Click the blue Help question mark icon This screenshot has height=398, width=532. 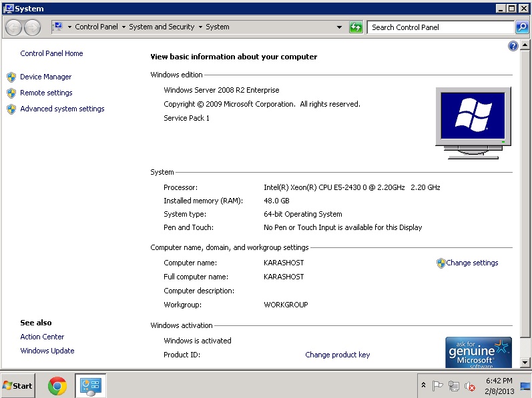[x=513, y=46]
